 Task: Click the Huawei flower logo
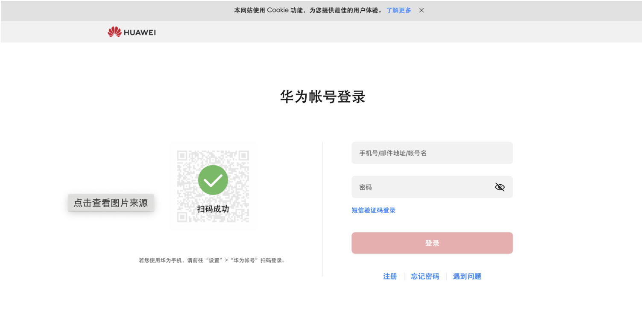114,32
